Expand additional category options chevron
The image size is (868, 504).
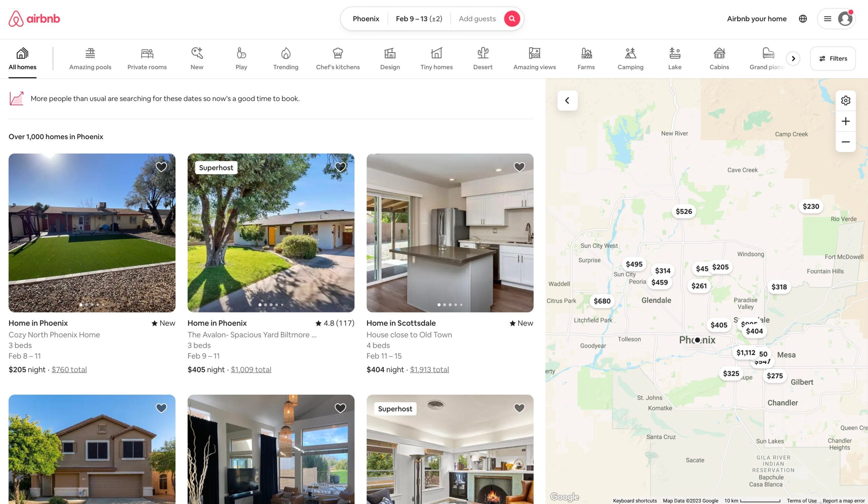[x=794, y=58]
